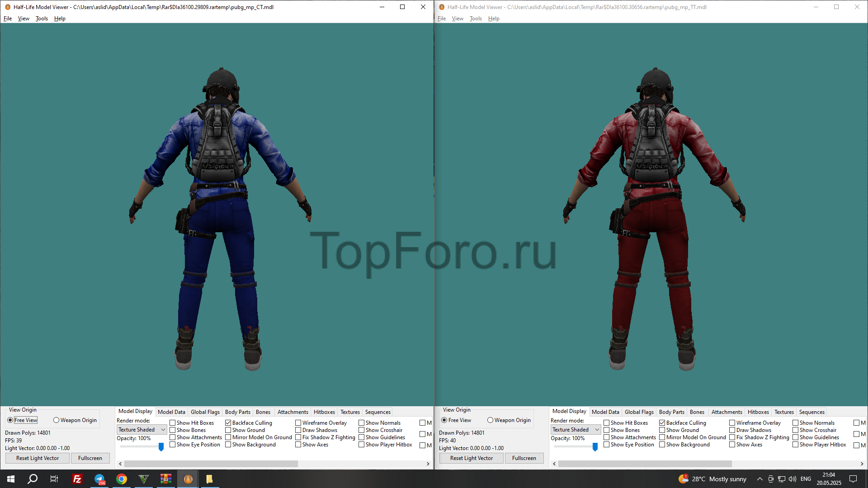Open Render mode dropdown in right viewer
The width and height of the screenshot is (868, 488).
pos(576,430)
